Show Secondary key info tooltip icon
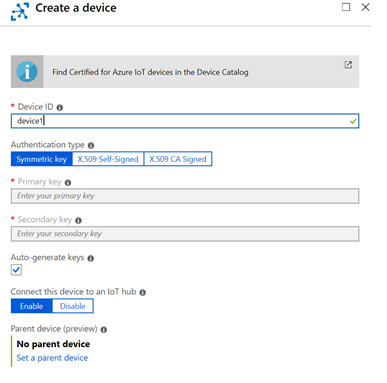The height and width of the screenshot is (383, 387). pyautogui.click(x=78, y=220)
